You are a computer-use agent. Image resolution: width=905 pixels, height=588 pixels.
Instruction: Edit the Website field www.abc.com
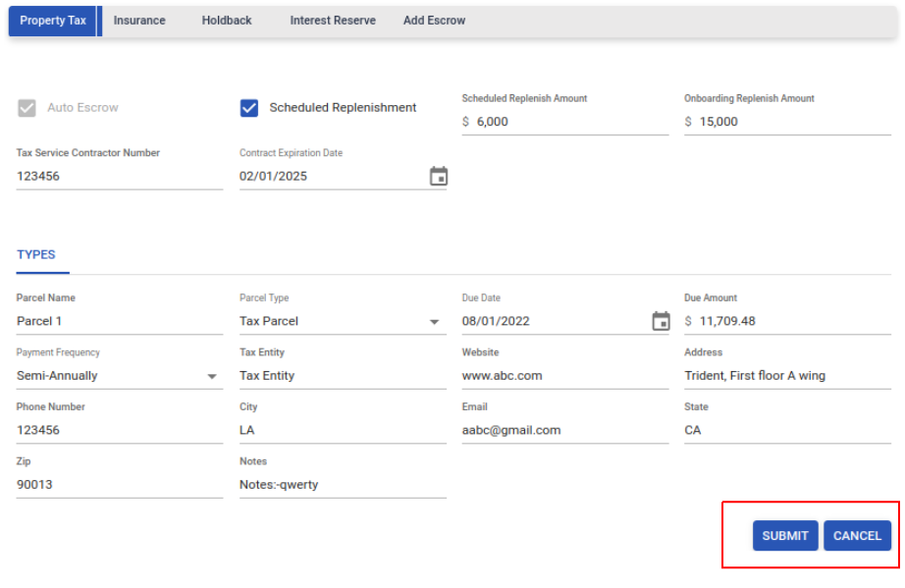[565, 376]
